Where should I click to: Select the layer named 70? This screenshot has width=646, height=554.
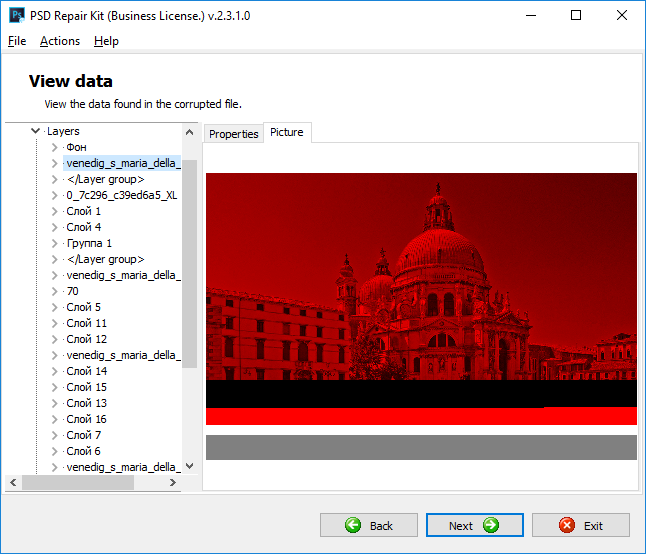click(73, 291)
